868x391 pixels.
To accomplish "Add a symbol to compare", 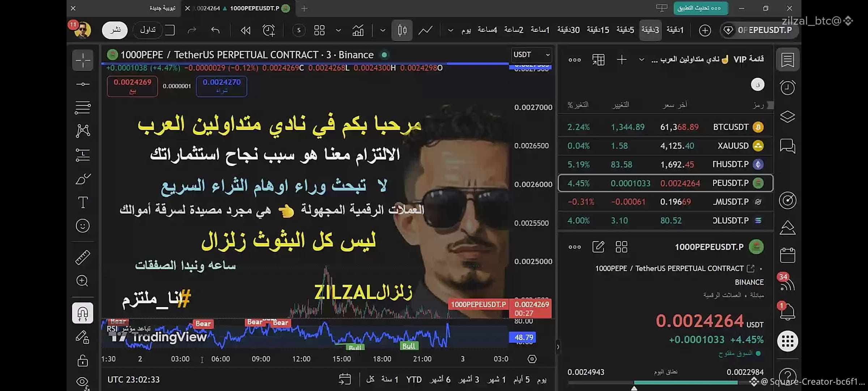I will (705, 30).
